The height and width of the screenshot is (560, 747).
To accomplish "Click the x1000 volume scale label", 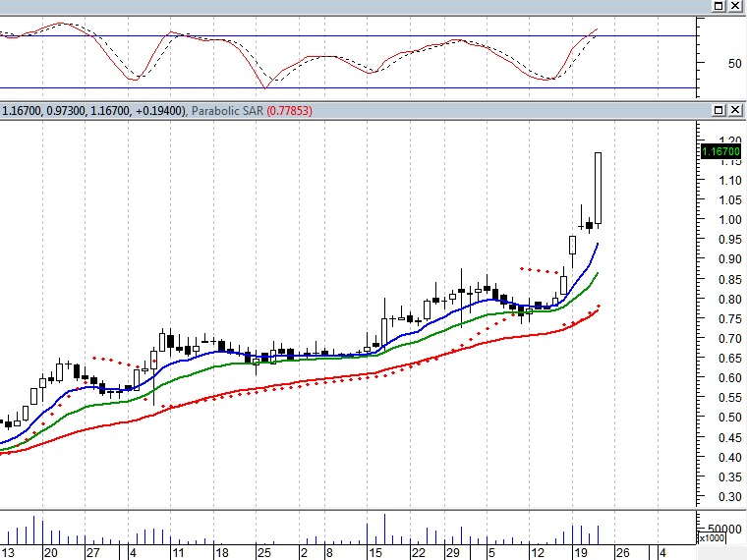I will coord(711,539).
